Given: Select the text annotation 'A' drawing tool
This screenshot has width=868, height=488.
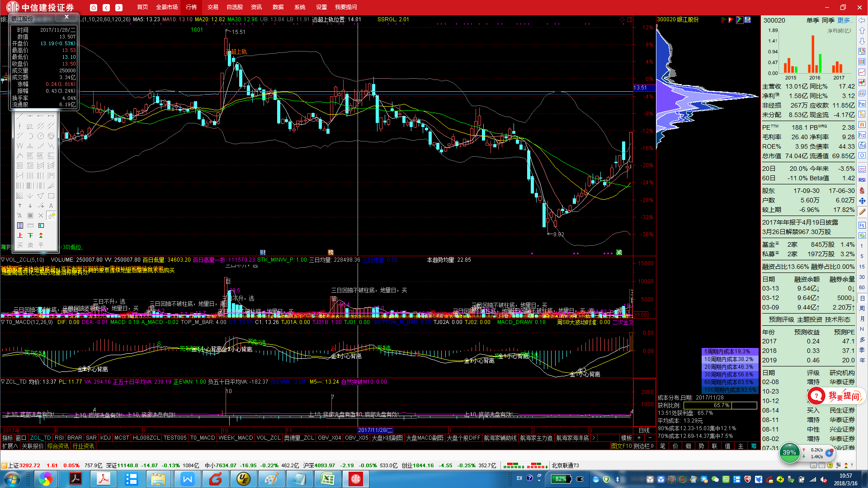Looking at the screenshot, I should [51, 206].
